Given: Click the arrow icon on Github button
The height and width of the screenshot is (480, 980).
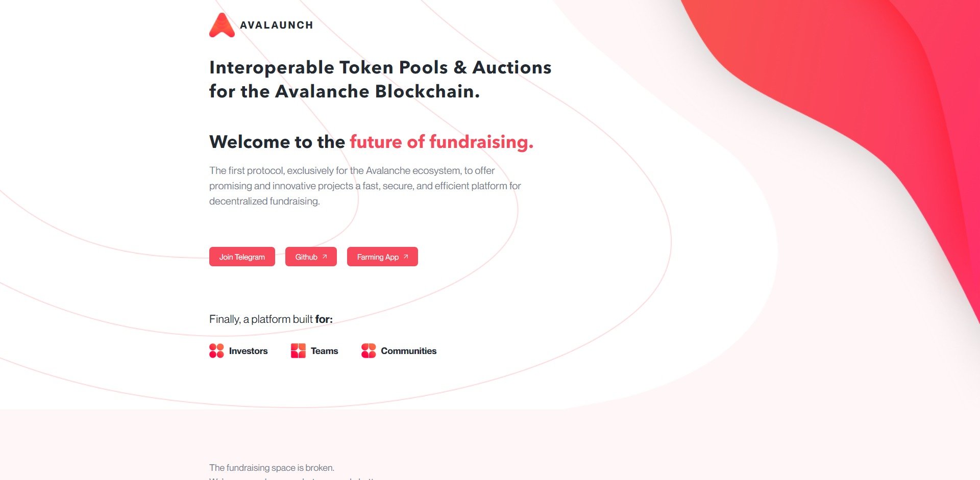Looking at the screenshot, I should tap(325, 257).
